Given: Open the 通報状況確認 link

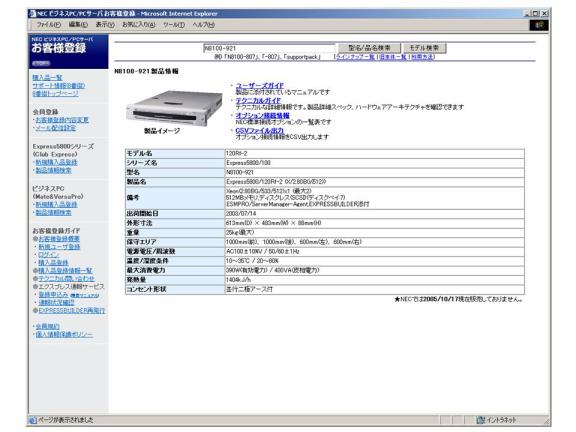Looking at the screenshot, I should pyautogui.click(x=56, y=303).
